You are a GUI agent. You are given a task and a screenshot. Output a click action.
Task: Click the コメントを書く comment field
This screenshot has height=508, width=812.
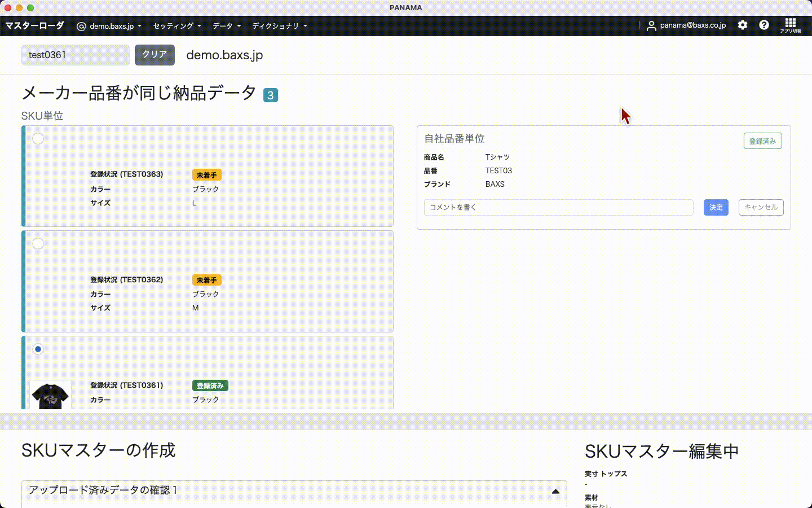558,207
